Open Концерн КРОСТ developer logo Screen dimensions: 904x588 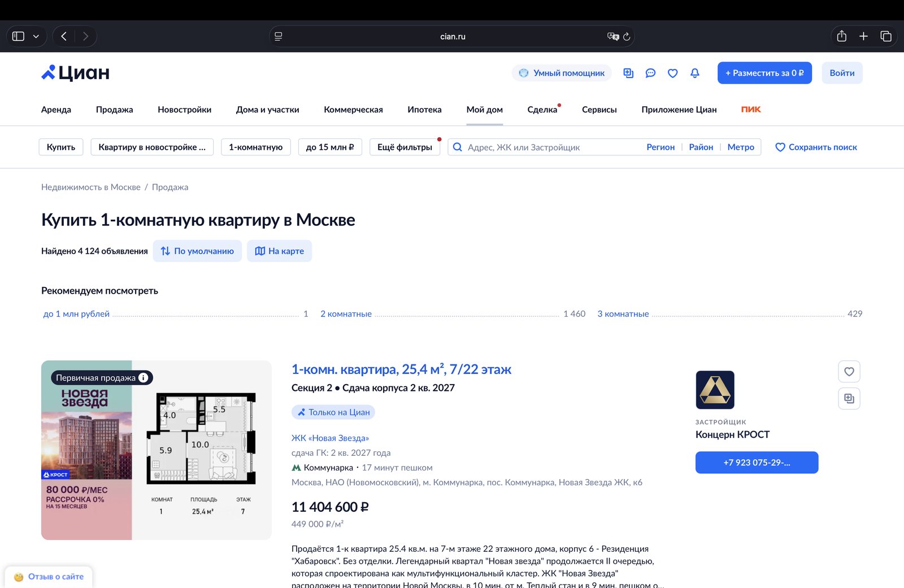[715, 390]
